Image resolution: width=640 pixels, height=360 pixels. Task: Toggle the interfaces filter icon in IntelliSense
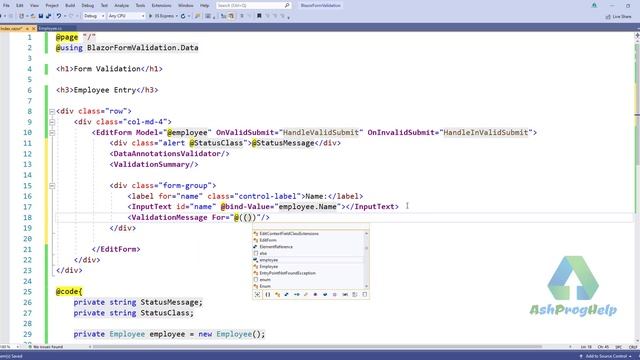296,294
